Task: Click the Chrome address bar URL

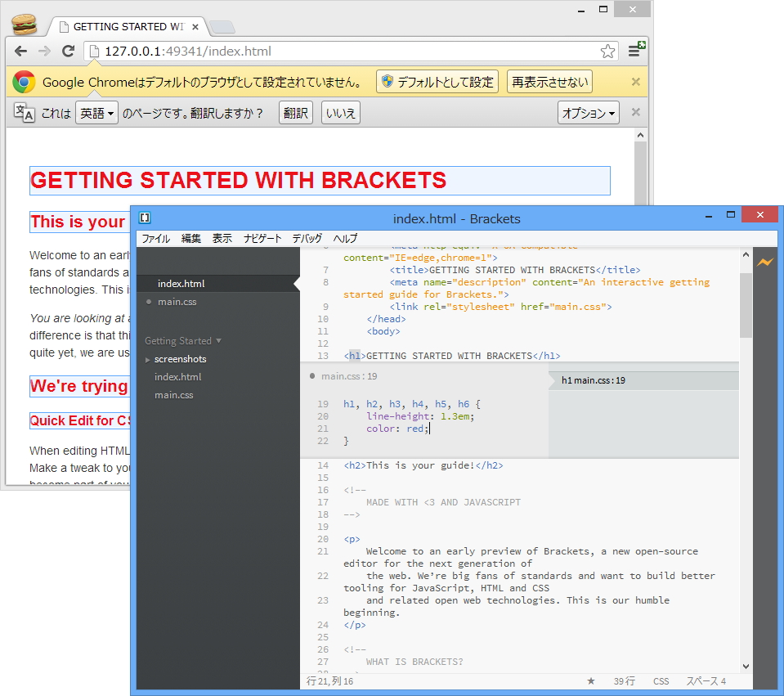Action: click(x=188, y=51)
